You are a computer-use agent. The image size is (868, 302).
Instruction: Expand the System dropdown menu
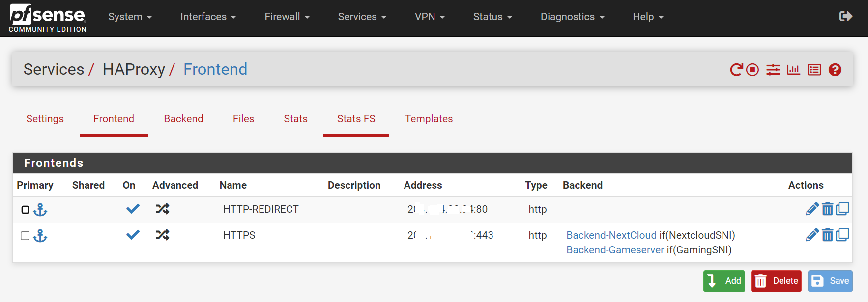click(130, 17)
